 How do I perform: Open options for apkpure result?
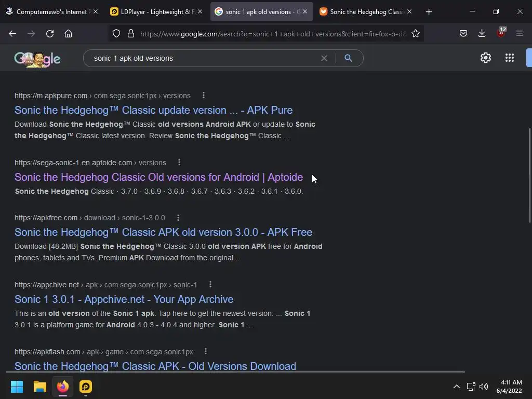click(x=204, y=96)
